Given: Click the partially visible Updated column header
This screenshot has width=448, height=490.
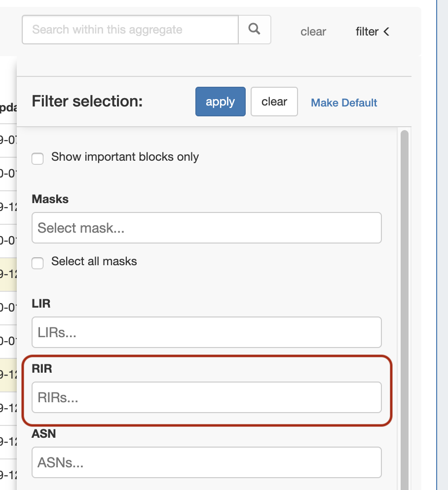Looking at the screenshot, I should click(8, 107).
